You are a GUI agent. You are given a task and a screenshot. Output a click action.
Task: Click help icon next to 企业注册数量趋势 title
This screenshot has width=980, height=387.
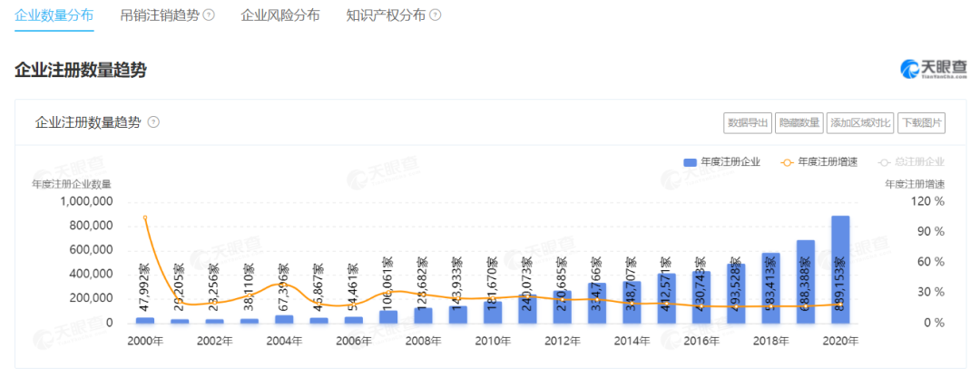(153, 122)
